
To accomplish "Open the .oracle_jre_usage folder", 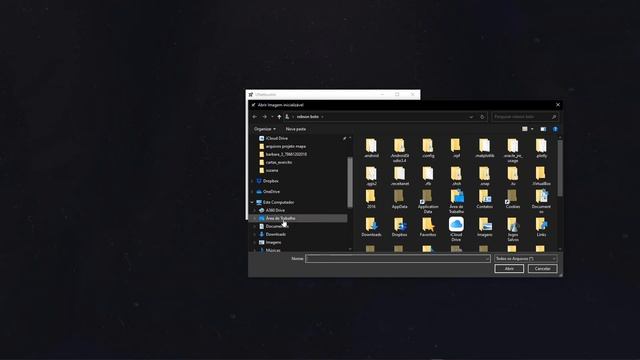I will (513, 150).
